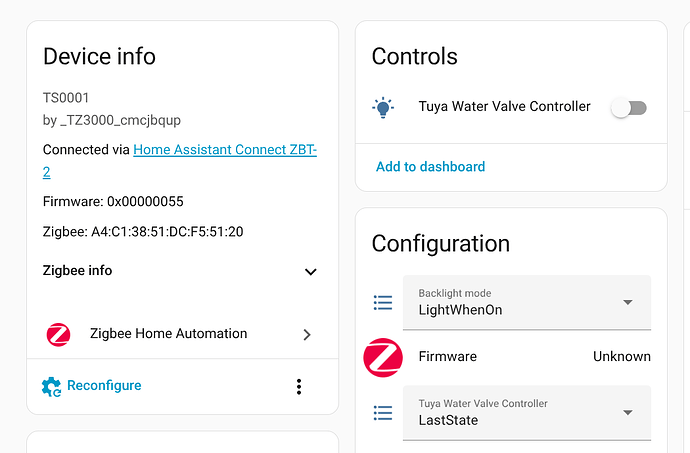Click the Firmware Unknown status value
The width and height of the screenshot is (690, 453).
pyautogui.click(x=621, y=357)
